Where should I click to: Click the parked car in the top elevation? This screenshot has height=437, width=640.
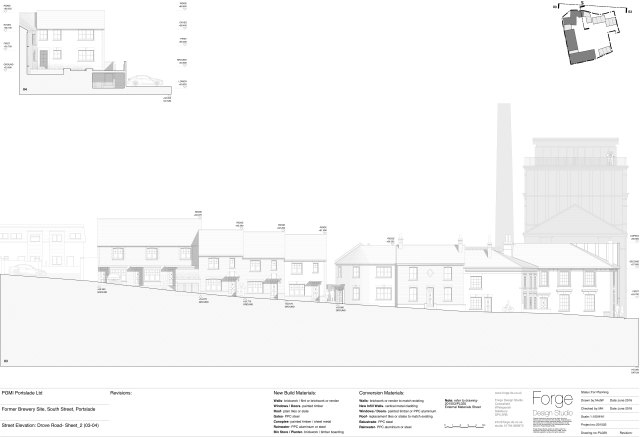coord(143,80)
